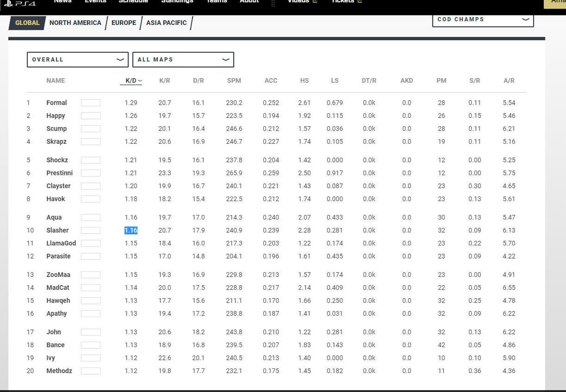Click the NAME column header
Image resolution: width=566 pixels, height=392 pixels.
[x=56, y=81]
